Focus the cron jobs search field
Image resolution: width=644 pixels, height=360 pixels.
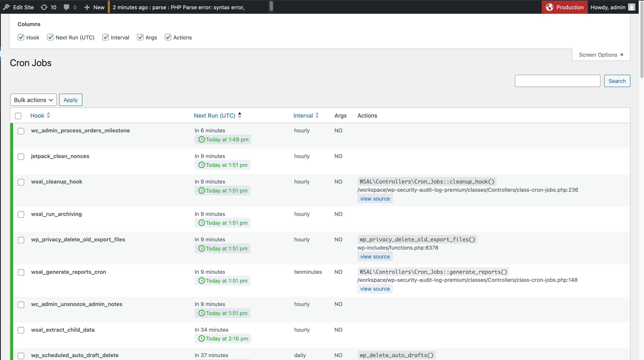557,81
